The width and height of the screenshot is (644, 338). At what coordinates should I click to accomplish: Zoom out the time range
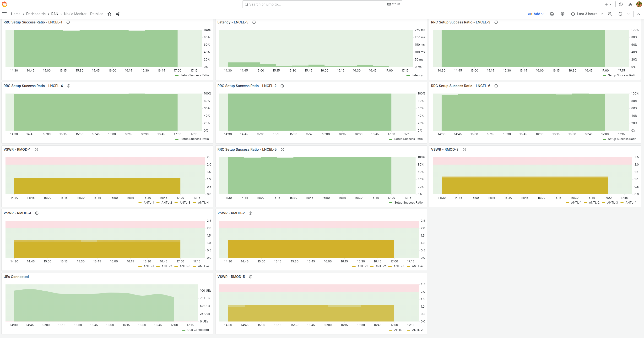point(610,14)
